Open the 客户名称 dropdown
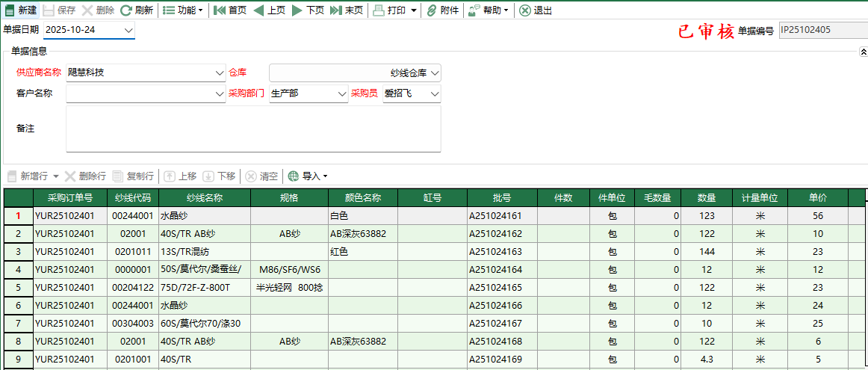 coord(219,94)
